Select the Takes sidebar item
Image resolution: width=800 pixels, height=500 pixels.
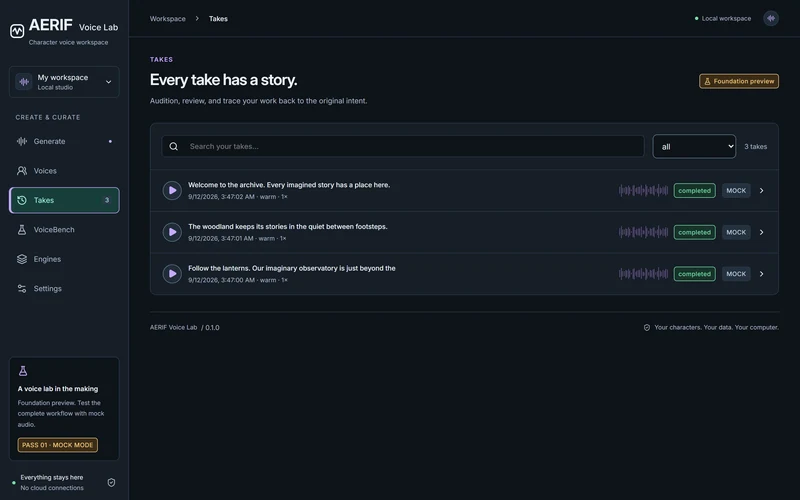(64, 200)
